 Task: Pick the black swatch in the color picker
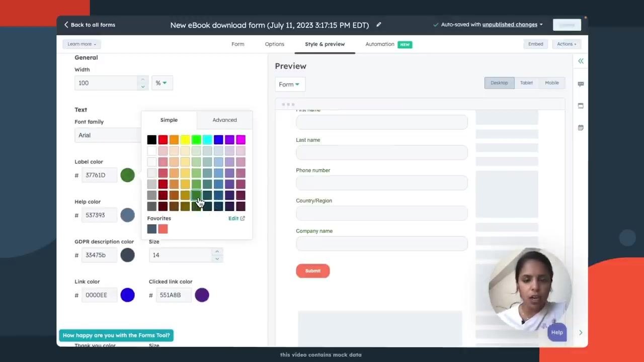pyautogui.click(x=152, y=140)
